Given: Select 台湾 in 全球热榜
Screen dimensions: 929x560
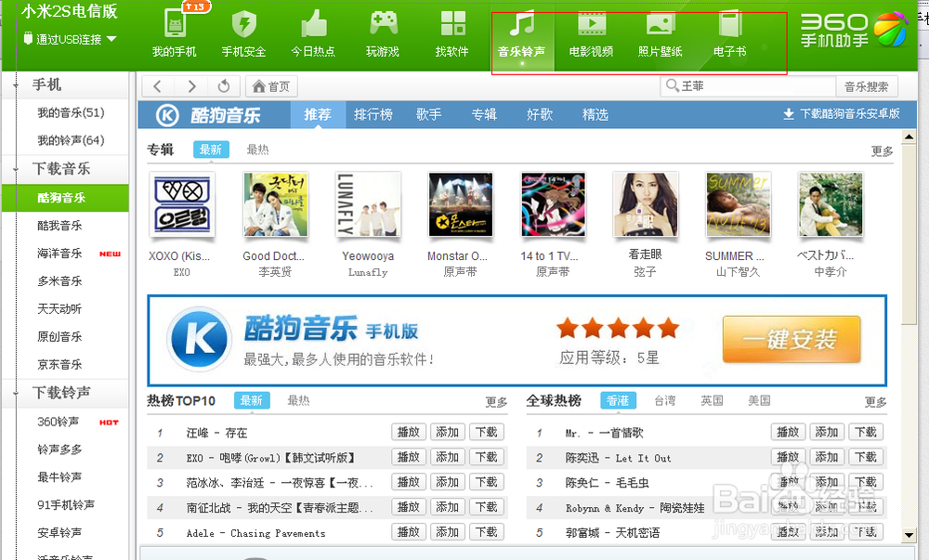Looking at the screenshot, I should (x=665, y=401).
